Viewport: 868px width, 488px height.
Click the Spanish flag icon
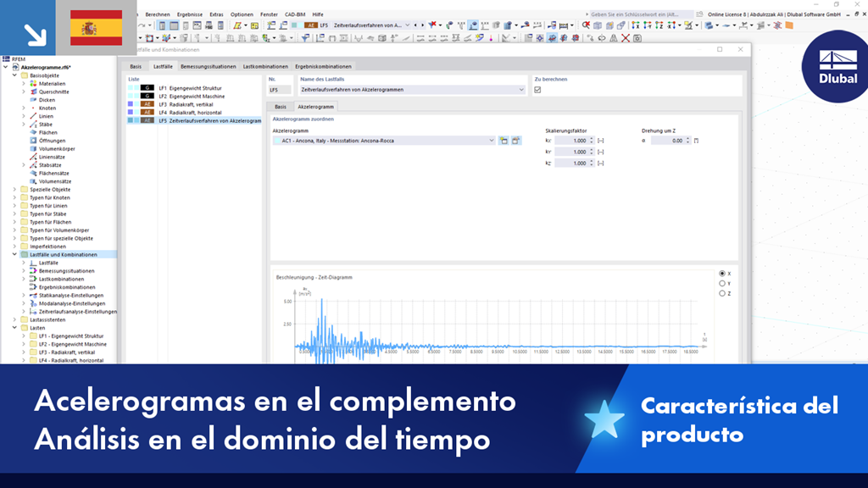click(x=97, y=28)
